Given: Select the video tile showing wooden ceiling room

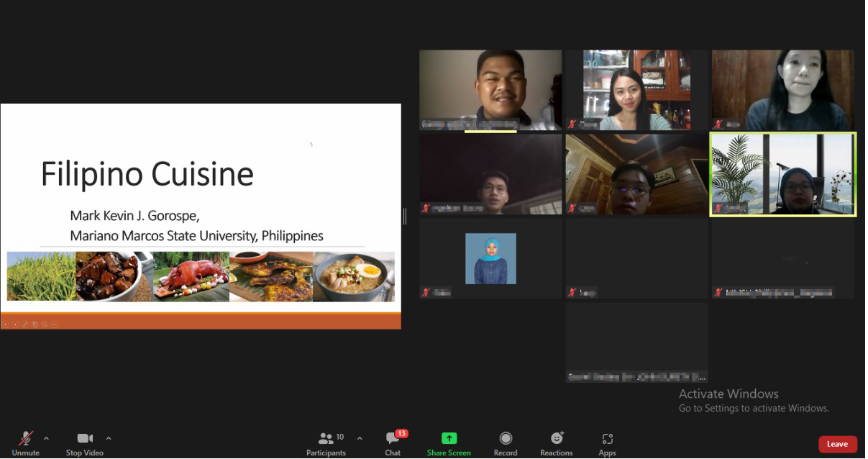Looking at the screenshot, I should pyautogui.click(x=636, y=174).
